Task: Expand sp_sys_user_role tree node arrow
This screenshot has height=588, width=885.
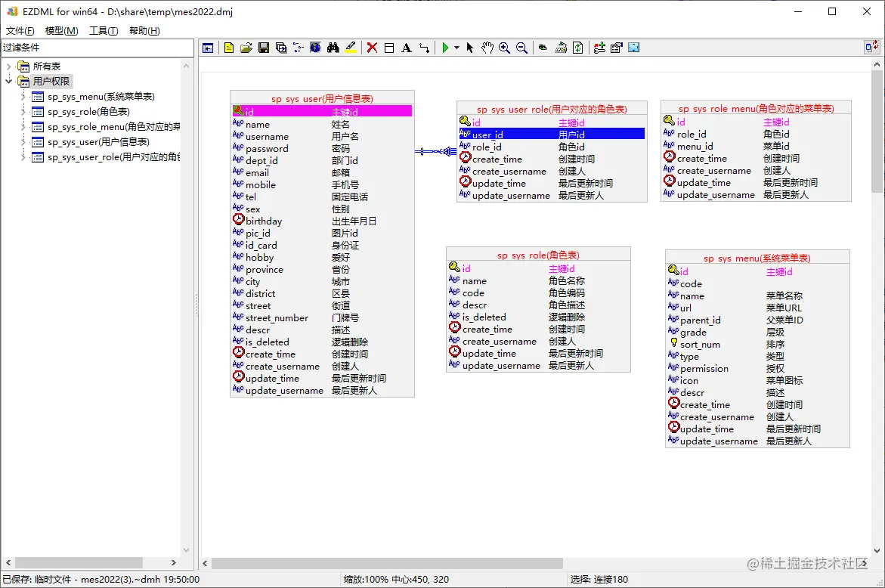Action: click(23, 157)
